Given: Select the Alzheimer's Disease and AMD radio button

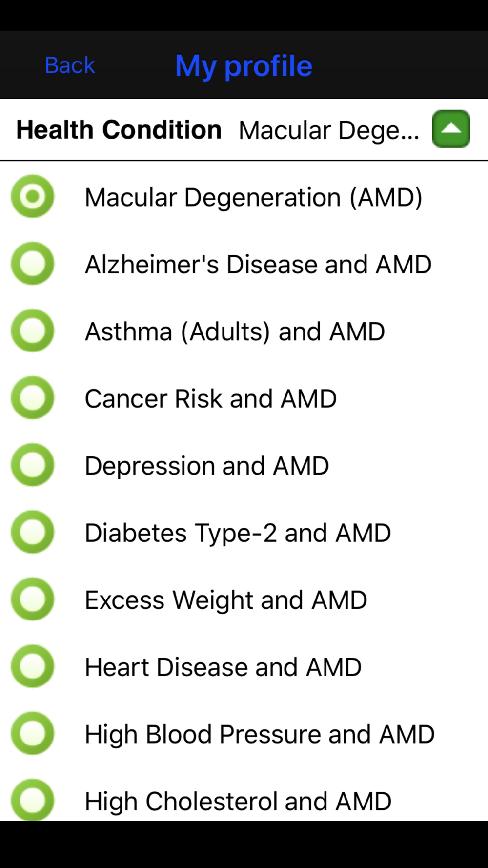Looking at the screenshot, I should pos(33,264).
